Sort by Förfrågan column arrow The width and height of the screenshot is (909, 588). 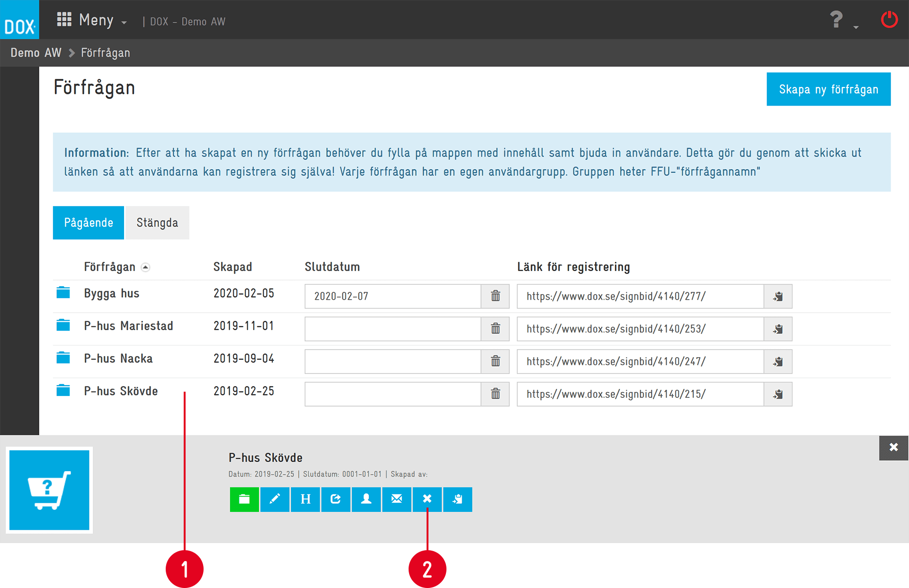146,268
